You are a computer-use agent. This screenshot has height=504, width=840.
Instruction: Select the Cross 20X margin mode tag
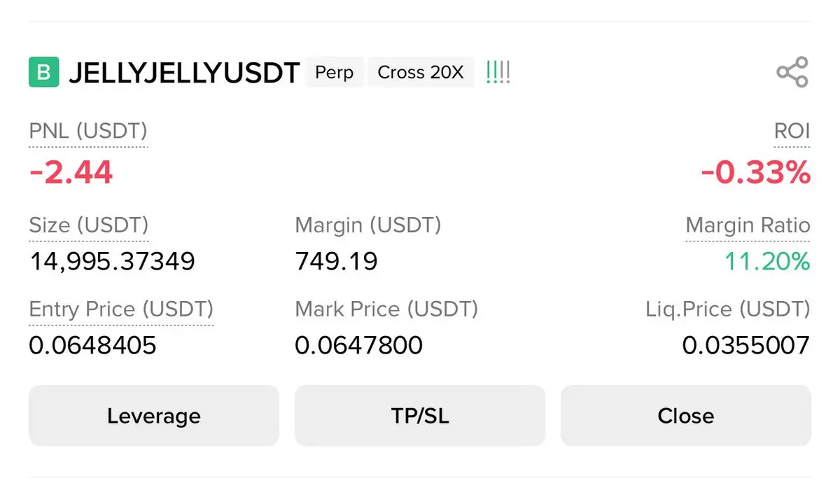coord(420,72)
